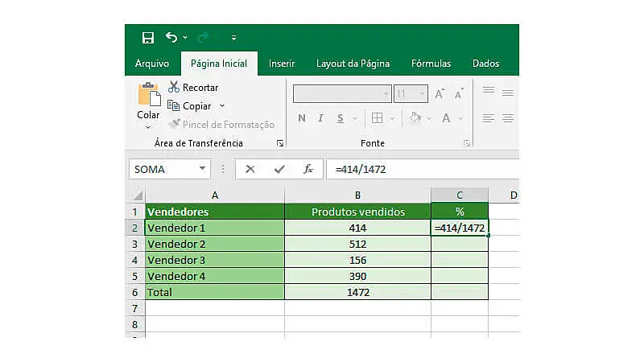
Task: Open underline style dropdown arrow
Action: [x=355, y=118]
